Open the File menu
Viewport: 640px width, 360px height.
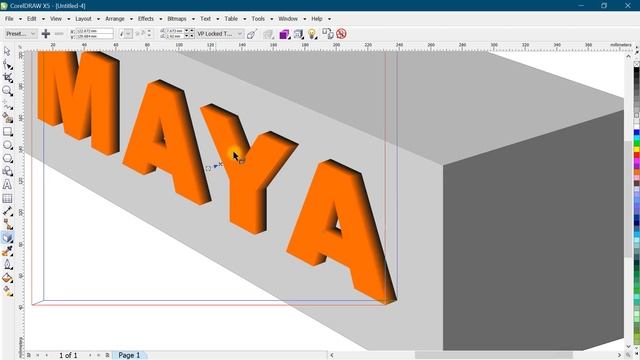9,19
